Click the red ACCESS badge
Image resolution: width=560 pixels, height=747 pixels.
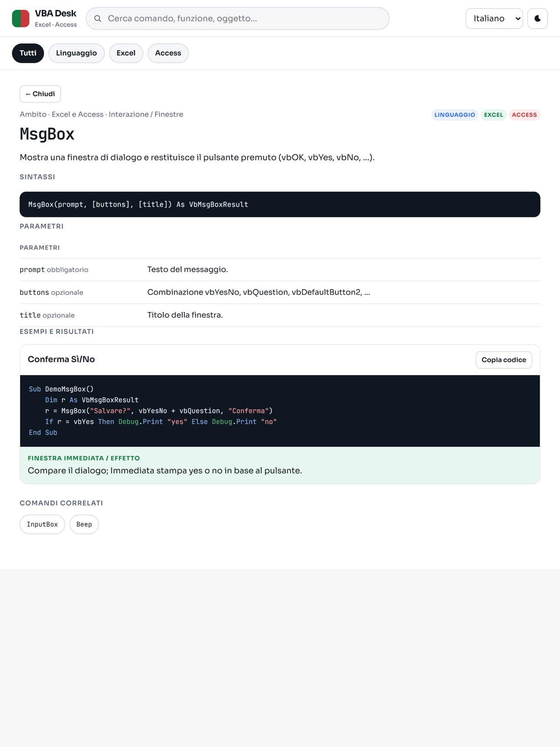[524, 115]
